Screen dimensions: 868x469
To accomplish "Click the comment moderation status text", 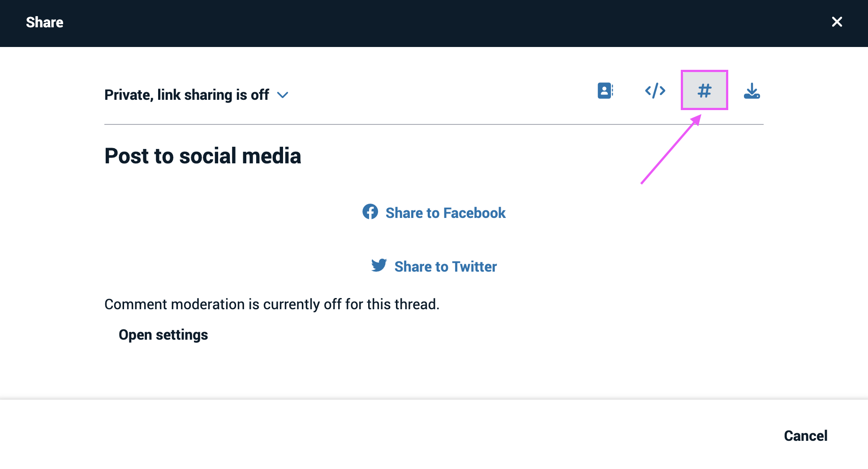I will (x=272, y=304).
